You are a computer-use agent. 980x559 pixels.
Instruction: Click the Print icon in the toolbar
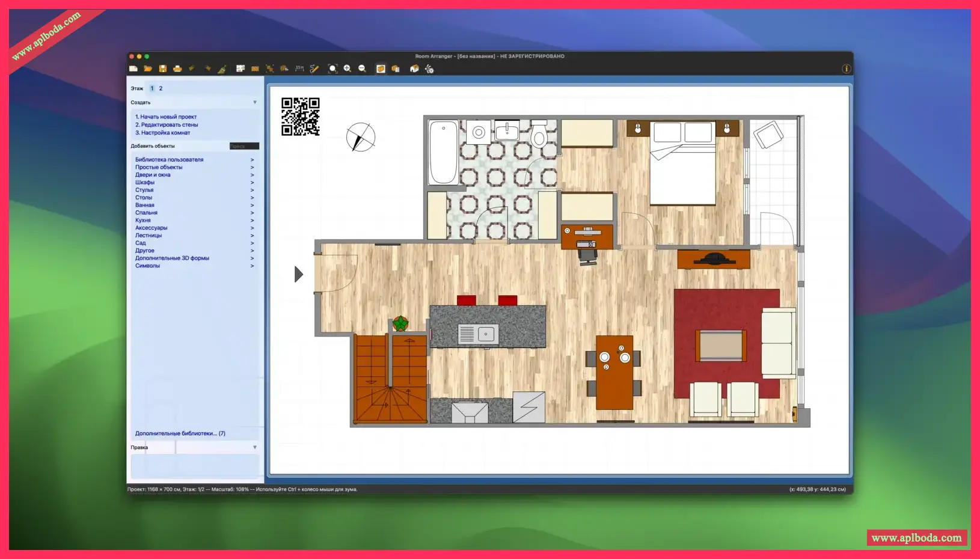click(176, 69)
